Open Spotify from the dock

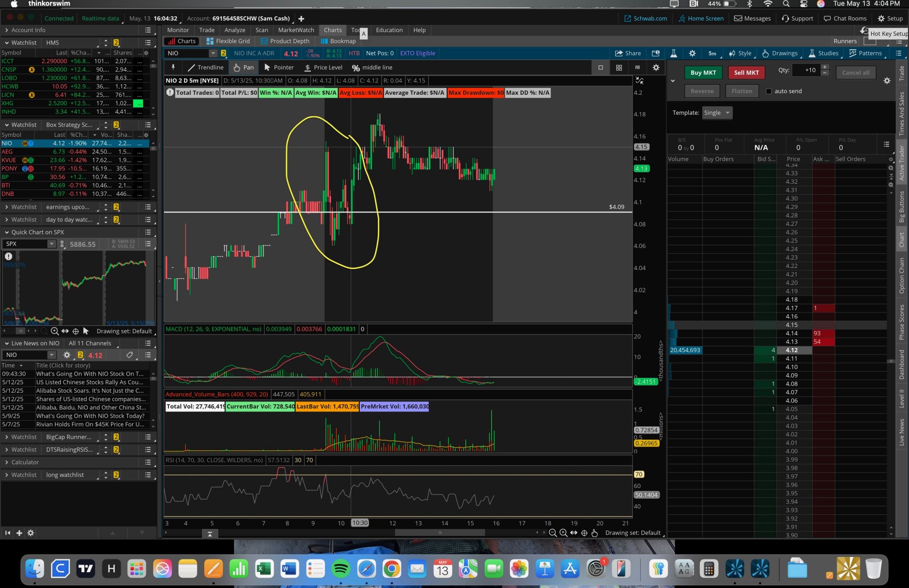(x=341, y=569)
